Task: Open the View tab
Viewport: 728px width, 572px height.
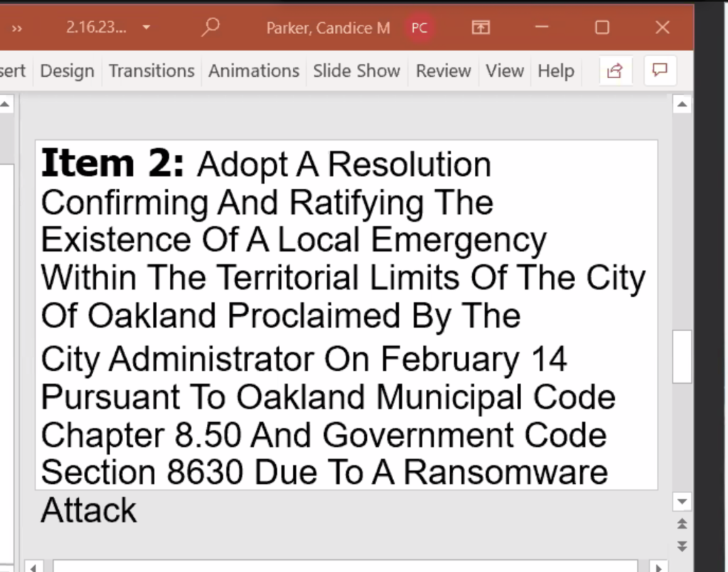Action: tap(505, 71)
